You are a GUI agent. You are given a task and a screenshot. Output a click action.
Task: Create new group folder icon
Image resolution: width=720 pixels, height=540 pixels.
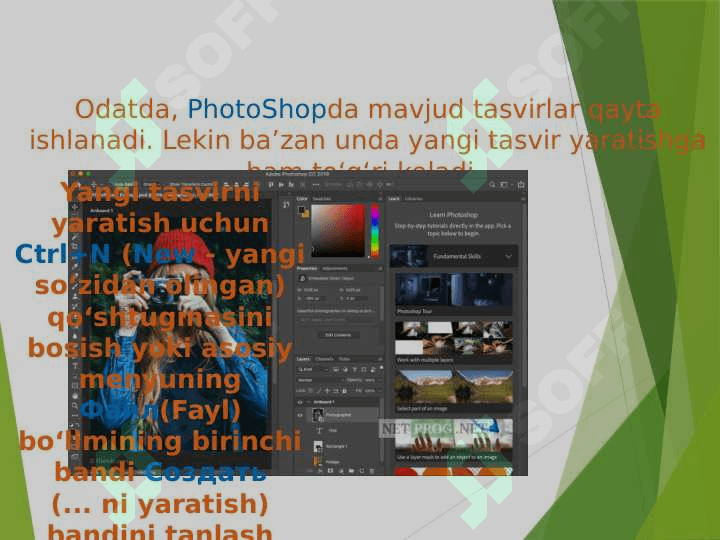pos(351,471)
